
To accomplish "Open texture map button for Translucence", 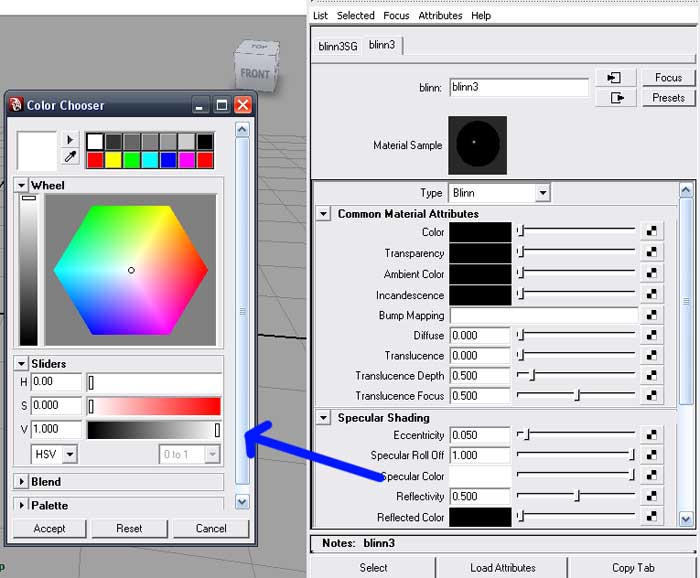I will (651, 355).
